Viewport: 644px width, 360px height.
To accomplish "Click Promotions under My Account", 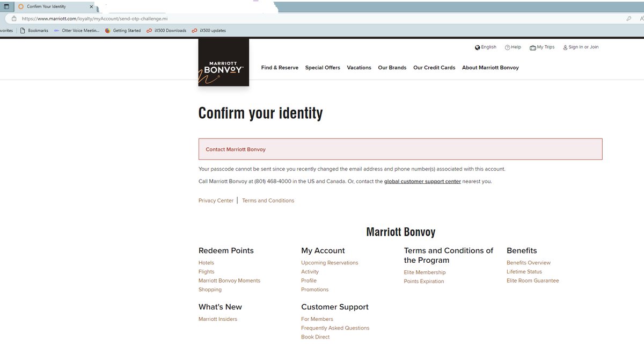I will click(x=315, y=290).
